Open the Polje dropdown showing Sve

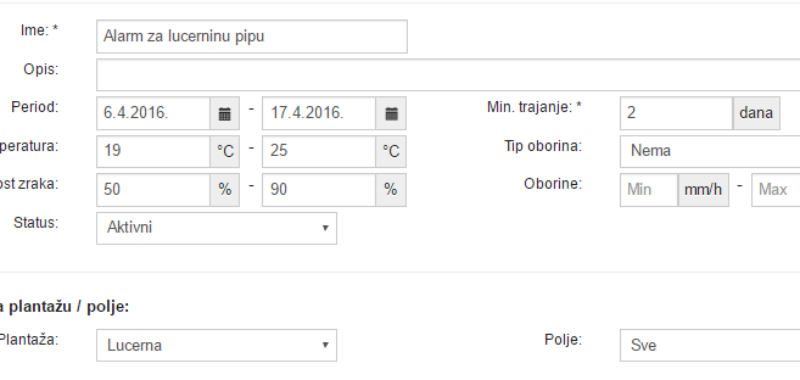[x=710, y=345]
